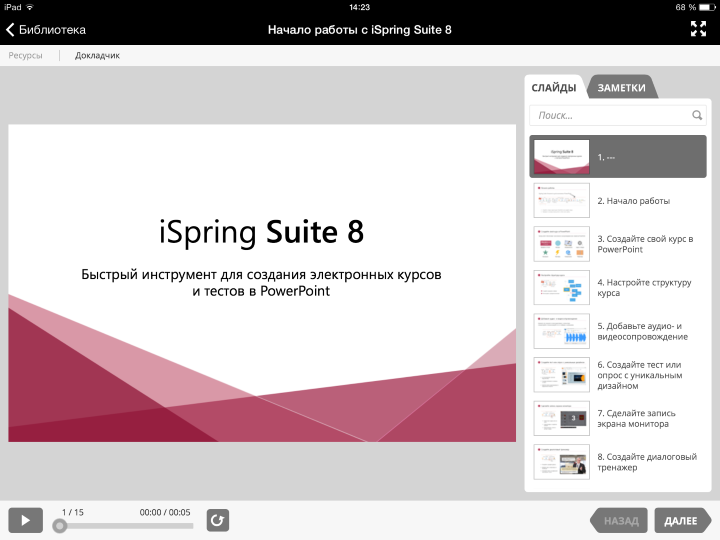Screen dimensions: 720x540
Task: Select the Слайды tab
Action: [554, 87]
